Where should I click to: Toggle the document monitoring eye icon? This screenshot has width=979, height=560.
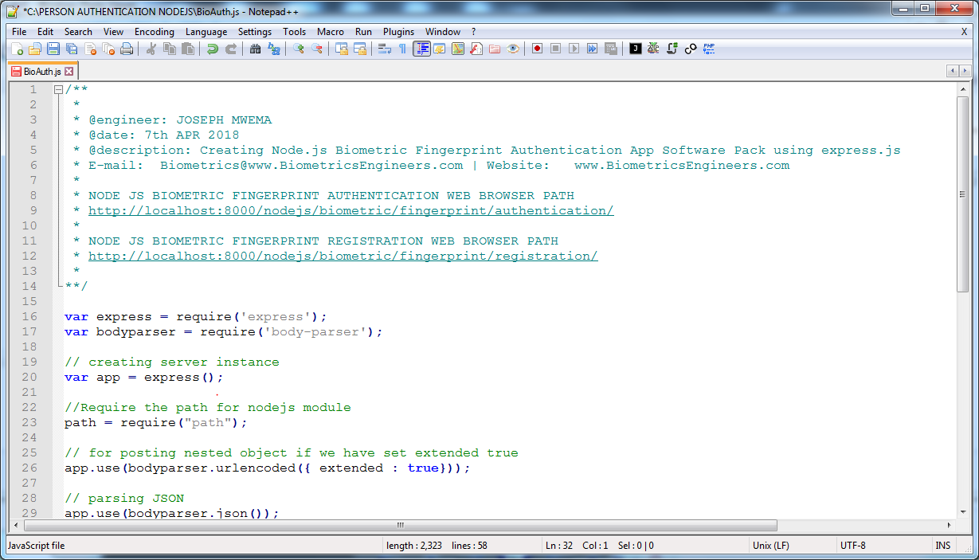514,49
